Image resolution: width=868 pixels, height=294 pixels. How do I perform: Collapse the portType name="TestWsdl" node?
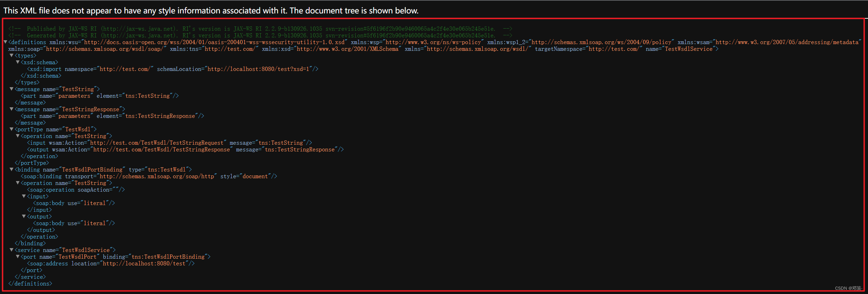tap(11, 129)
